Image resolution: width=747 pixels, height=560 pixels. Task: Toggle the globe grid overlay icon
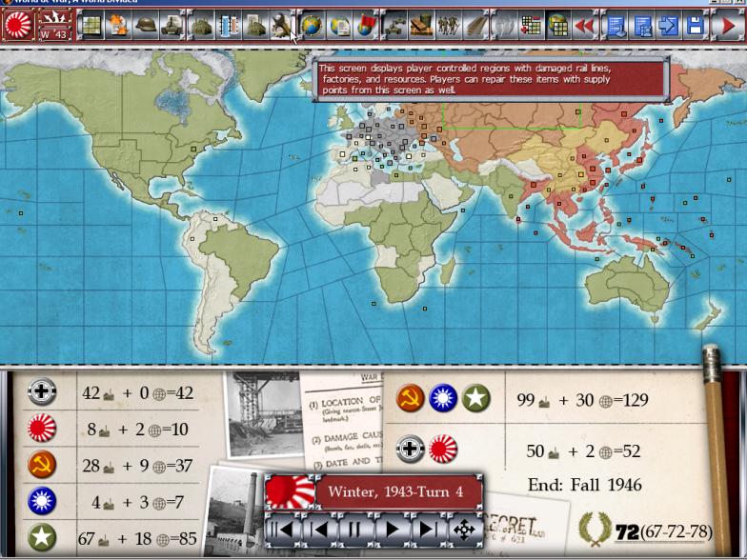tap(558, 25)
